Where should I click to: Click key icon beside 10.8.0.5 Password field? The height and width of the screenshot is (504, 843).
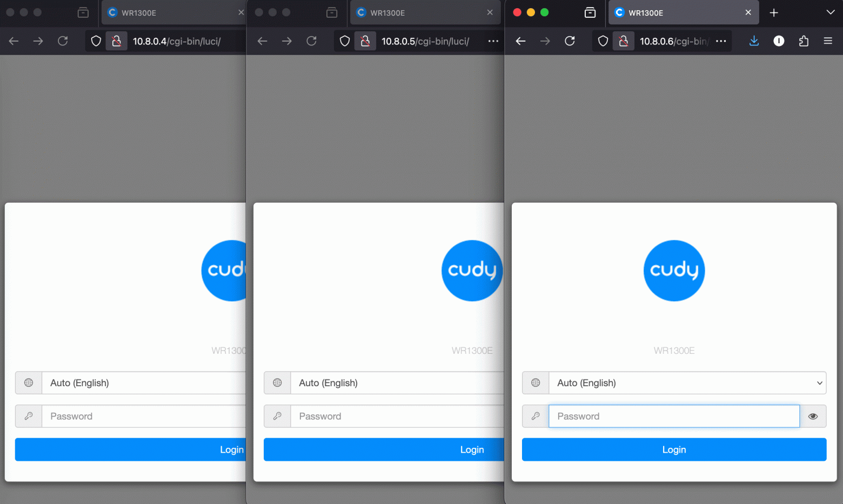pyautogui.click(x=277, y=416)
